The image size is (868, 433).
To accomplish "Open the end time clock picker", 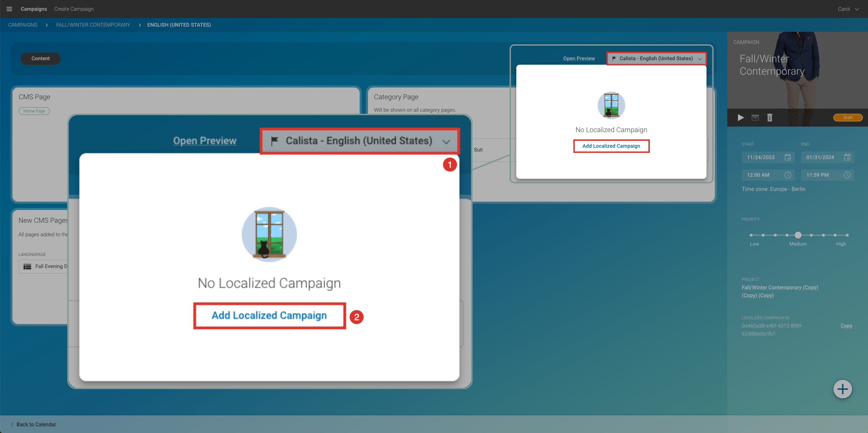I will (847, 175).
